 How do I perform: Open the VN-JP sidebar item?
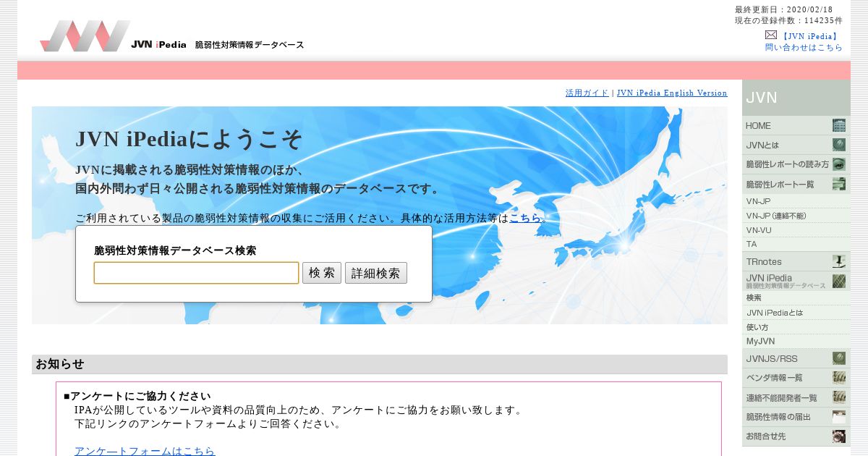click(796, 201)
